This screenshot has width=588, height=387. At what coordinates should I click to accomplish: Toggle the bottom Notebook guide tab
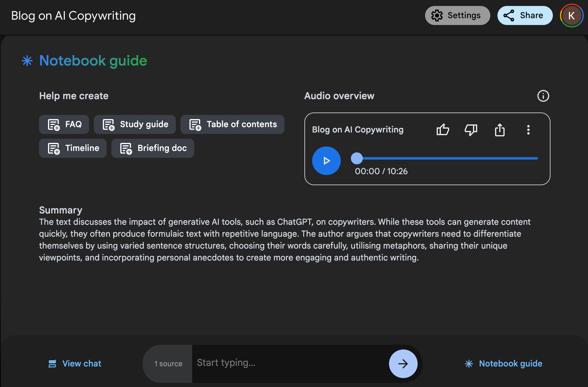(x=503, y=363)
